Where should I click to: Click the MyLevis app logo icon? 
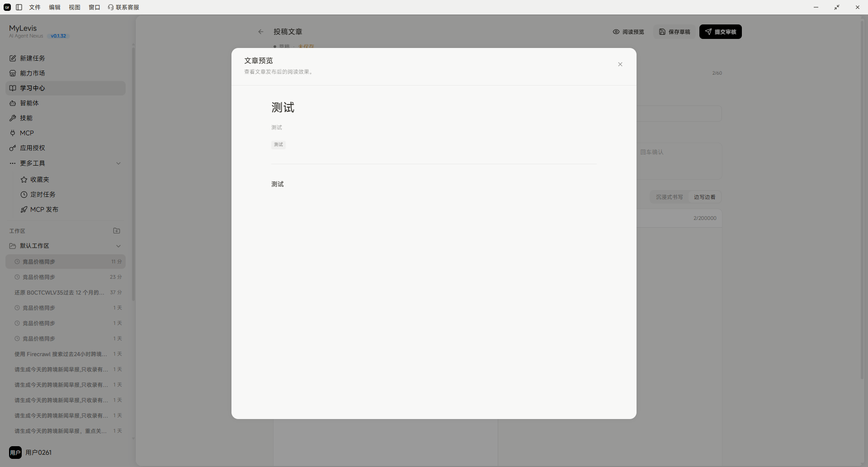click(7, 7)
